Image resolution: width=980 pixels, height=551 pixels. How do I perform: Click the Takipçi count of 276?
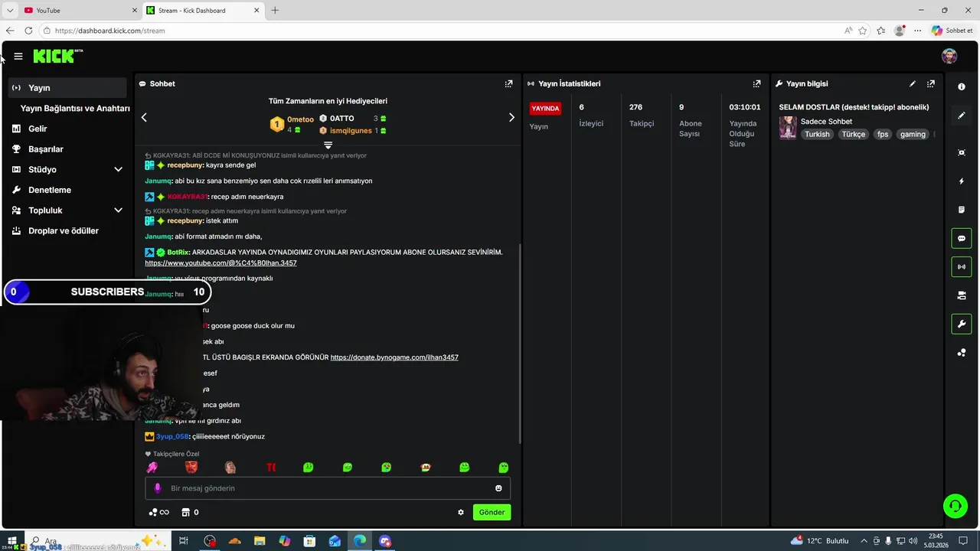pos(635,107)
